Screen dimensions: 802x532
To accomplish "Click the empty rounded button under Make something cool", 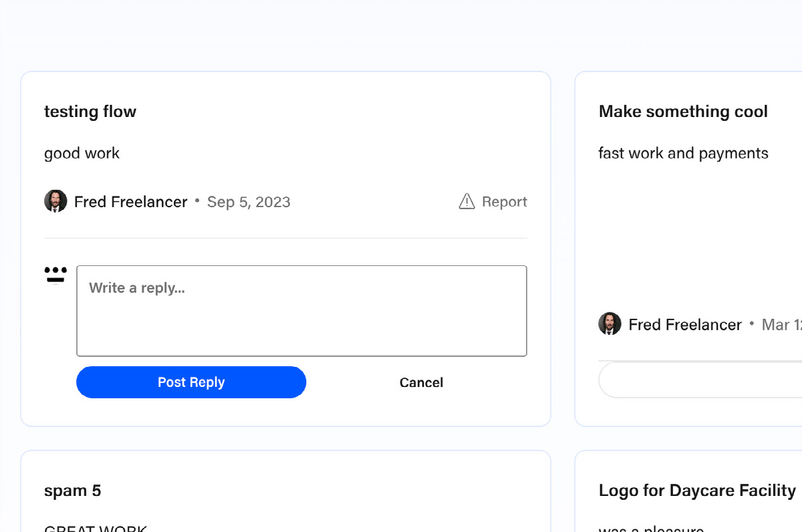I will 700,380.
